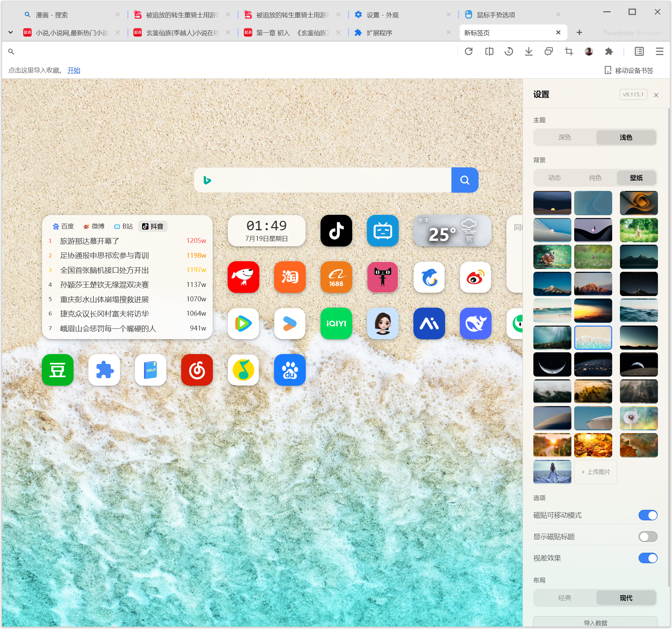Open the Bilibili TV tile
The height and width of the screenshot is (629, 672).
[x=382, y=231]
